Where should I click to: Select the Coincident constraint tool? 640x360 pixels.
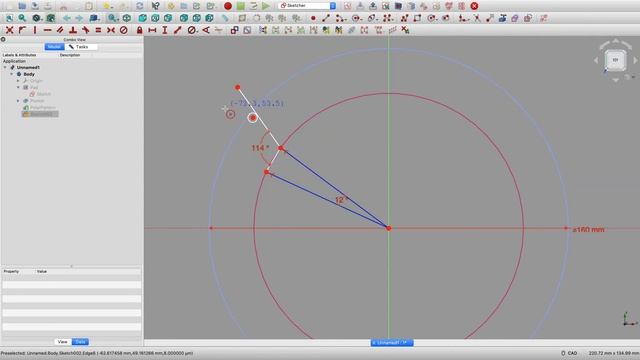(x=9, y=30)
